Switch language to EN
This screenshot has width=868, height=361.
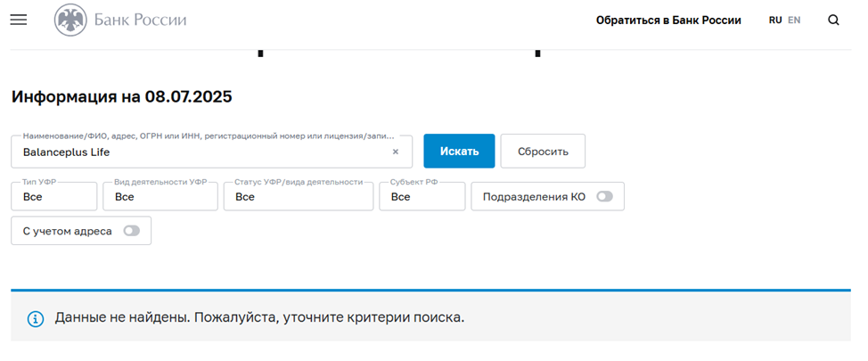point(794,21)
